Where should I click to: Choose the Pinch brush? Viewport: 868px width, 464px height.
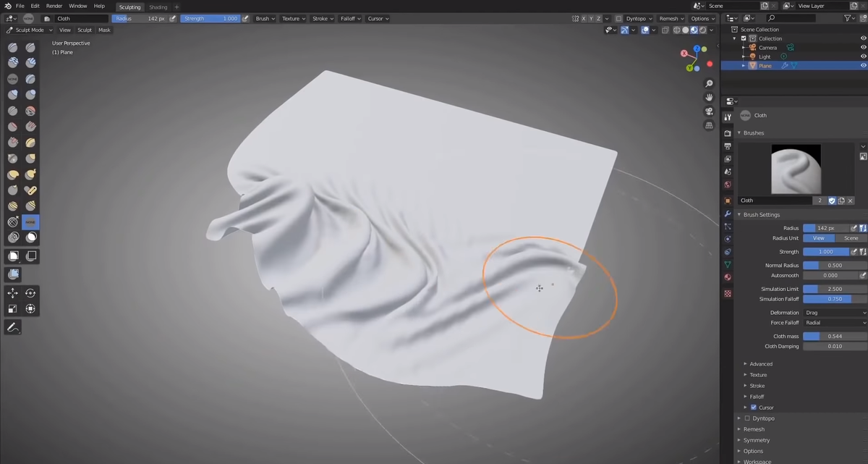tap(13, 159)
